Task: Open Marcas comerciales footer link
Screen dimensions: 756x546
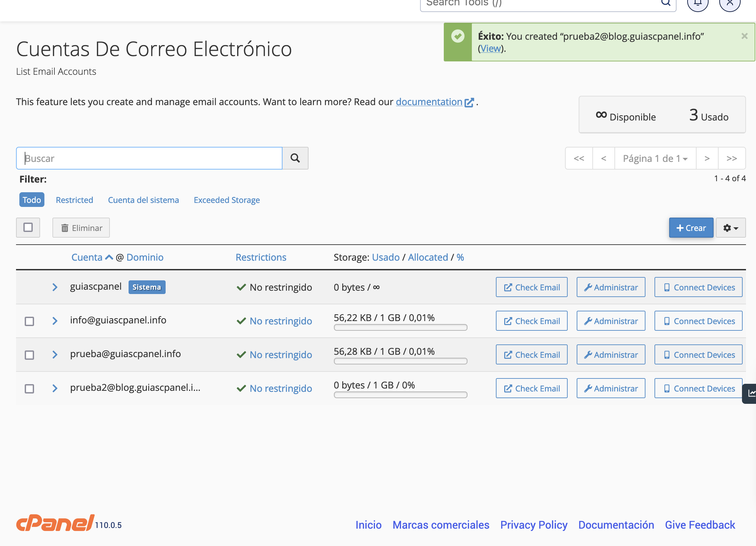Action: [441, 525]
